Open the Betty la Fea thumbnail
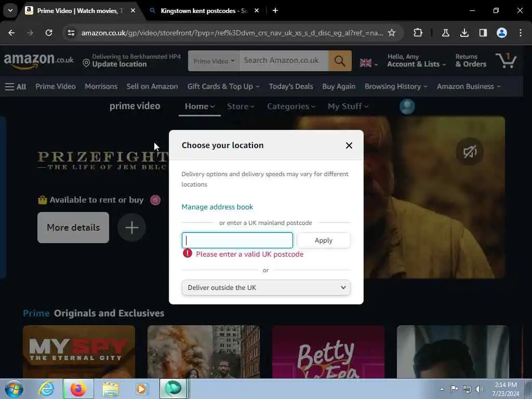Viewport: 532px width, 399px height. coord(328,352)
